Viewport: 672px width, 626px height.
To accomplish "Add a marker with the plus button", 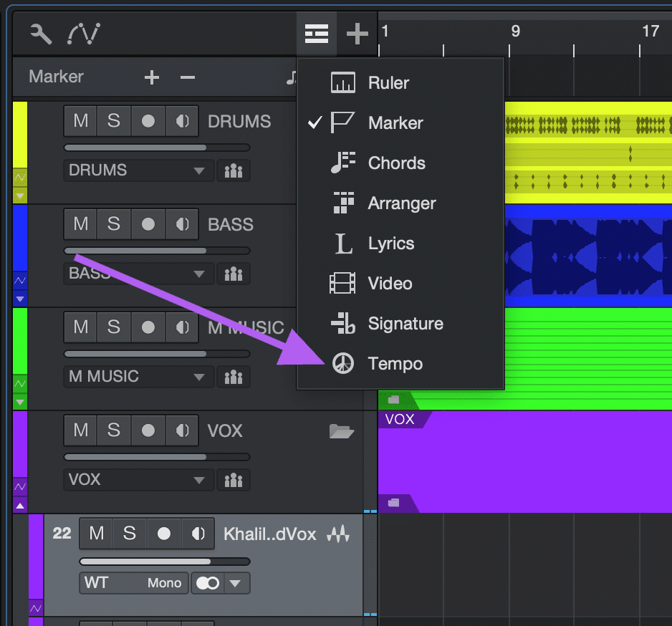I will 151,76.
